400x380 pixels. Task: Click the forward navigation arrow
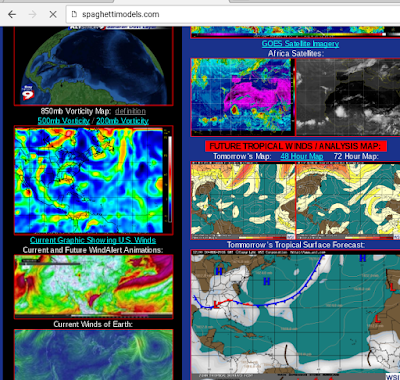click(x=32, y=14)
